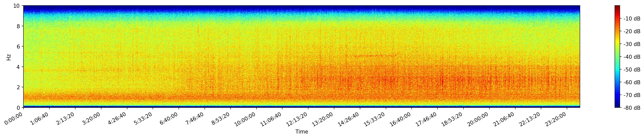
Task: Click the -80 dB colorbar label
Action: pyautogui.click(x=632, y=108)
